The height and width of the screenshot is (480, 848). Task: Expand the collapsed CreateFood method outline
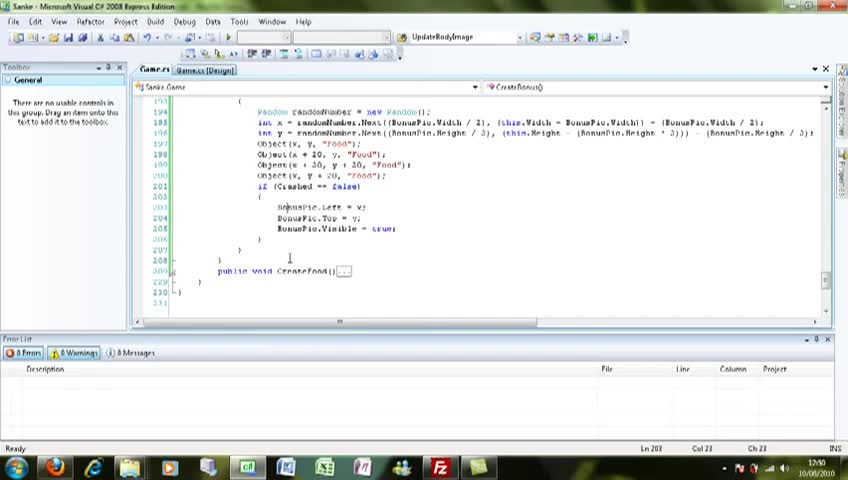point(344,271)
